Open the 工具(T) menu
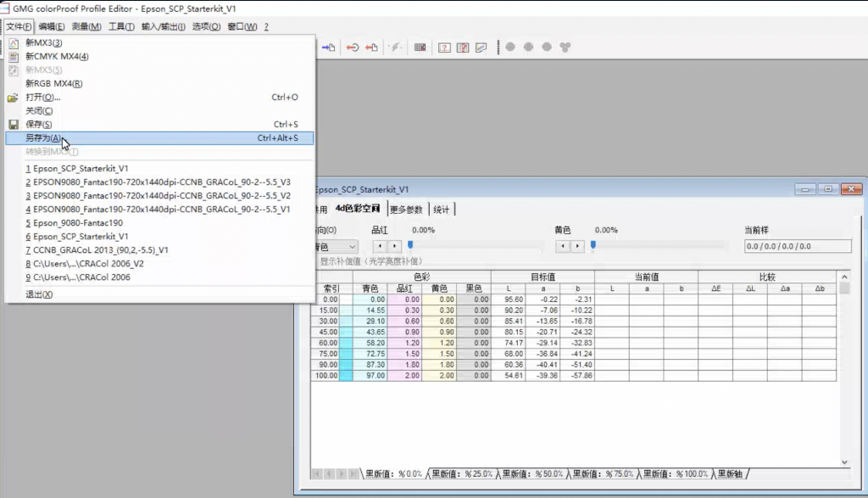868x498 pixels. click(121, 26)
